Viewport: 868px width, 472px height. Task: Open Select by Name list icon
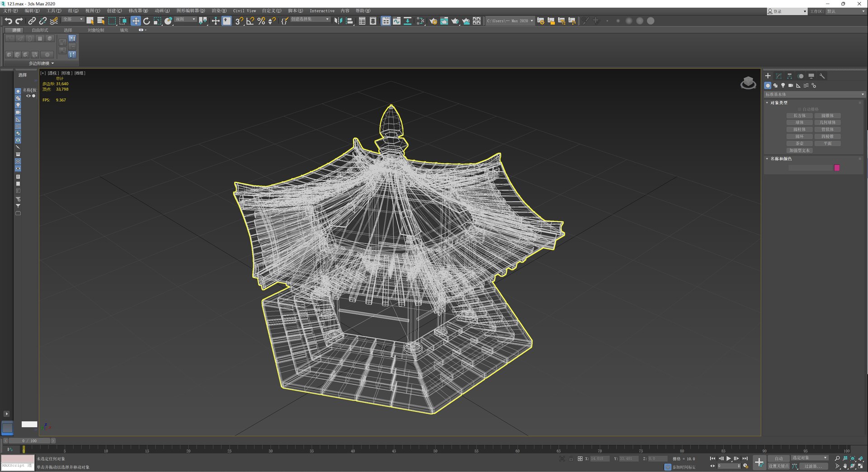point(101,21)
